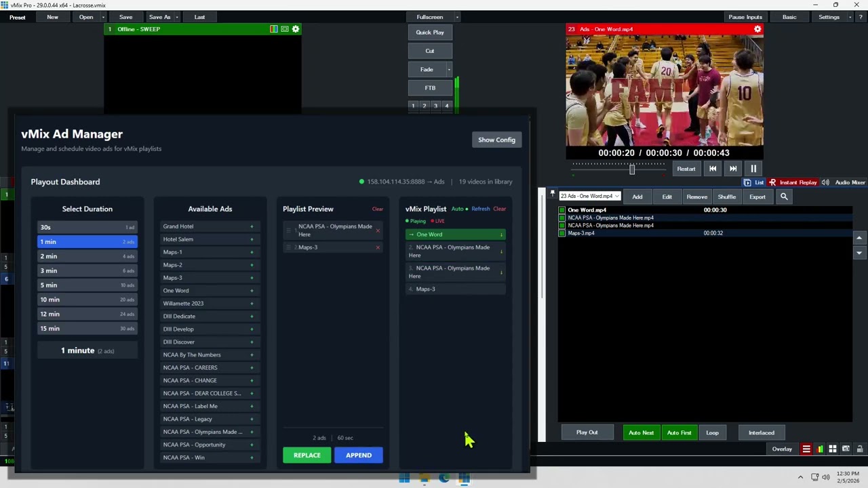This screenshot has width=868, height=488.
Task: Open system tray volume icon
Action: [x=826, y=477]
